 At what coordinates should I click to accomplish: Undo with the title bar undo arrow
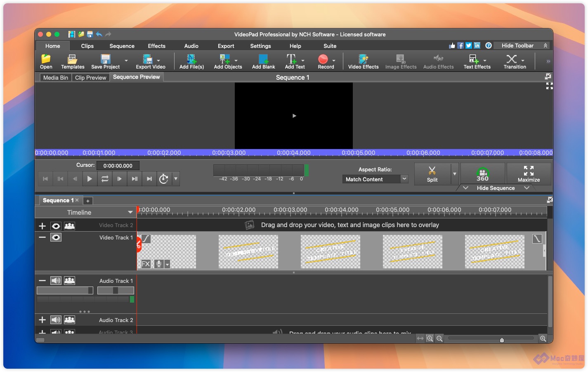(x=99, y=34)
